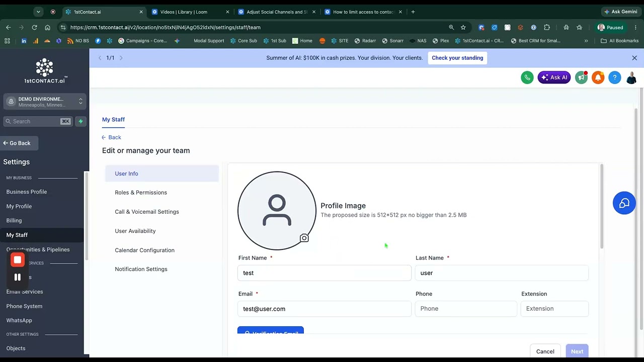This screenshot has width=644, height=362.
Task: Open the blue help question-mark icon
Action: pyautogui.click(x=614, y=77)
